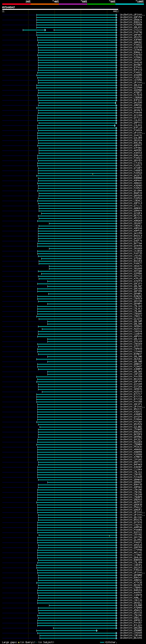Image resolution: width=146 pixels, height=644 pixels.
Task: Select hit UniRef100_Q8LK04
Action: coord(131,85)
